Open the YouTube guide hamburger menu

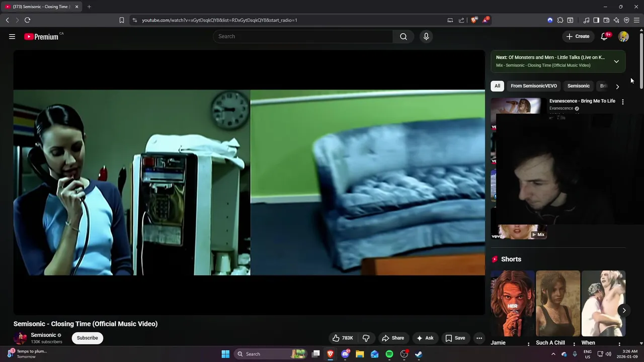(x=12, y=36)
